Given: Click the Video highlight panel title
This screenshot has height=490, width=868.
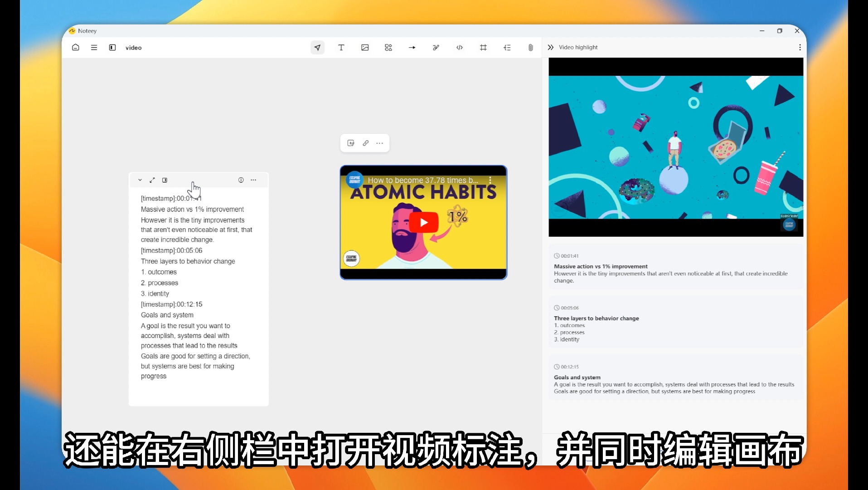Looking at the screenshot, I should coord(578,47).
